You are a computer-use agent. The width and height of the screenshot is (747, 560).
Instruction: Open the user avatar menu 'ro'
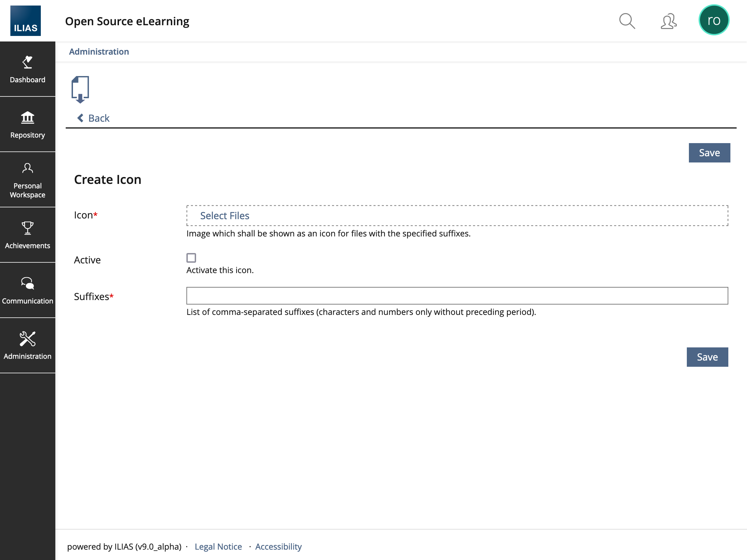coord(714,20)
